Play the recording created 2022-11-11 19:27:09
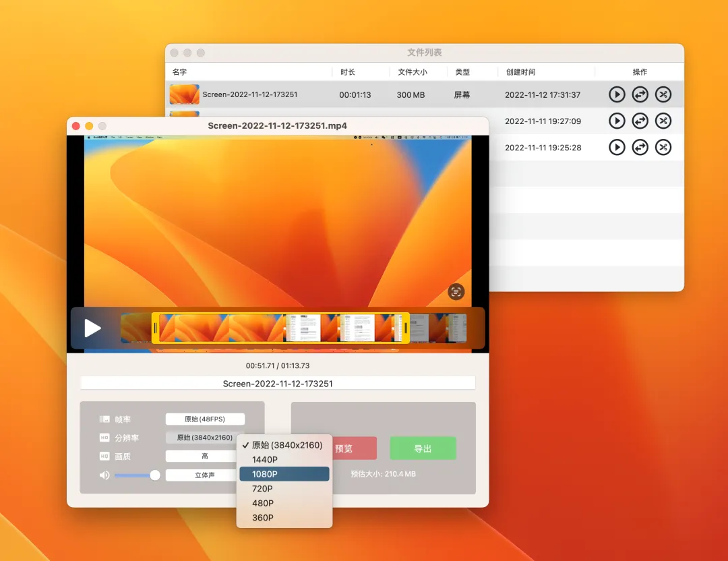728x561 pixels. pyautogui.click(x=617, y=121)
